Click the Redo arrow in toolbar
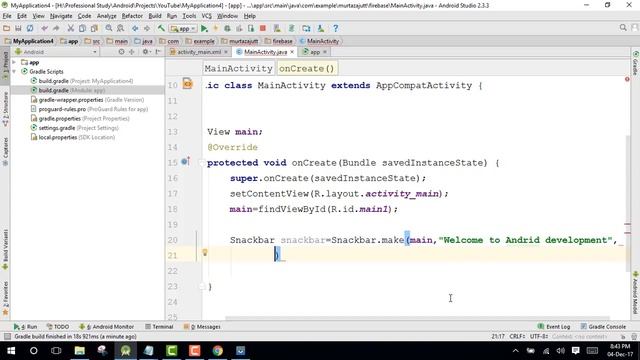The height and width of the screenshot is (360, 640). tap(56, 28)
